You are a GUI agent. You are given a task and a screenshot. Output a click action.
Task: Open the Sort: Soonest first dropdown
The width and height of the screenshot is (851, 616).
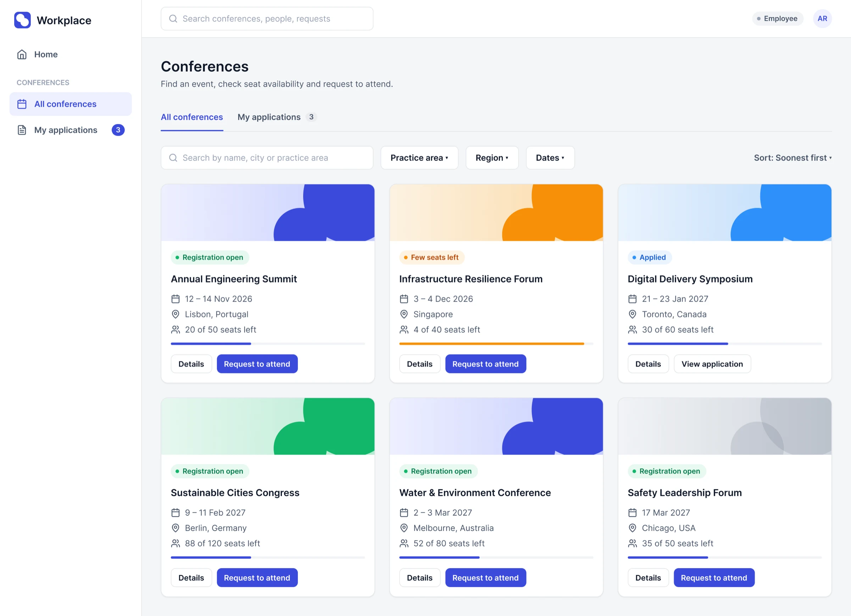point(792,158)
